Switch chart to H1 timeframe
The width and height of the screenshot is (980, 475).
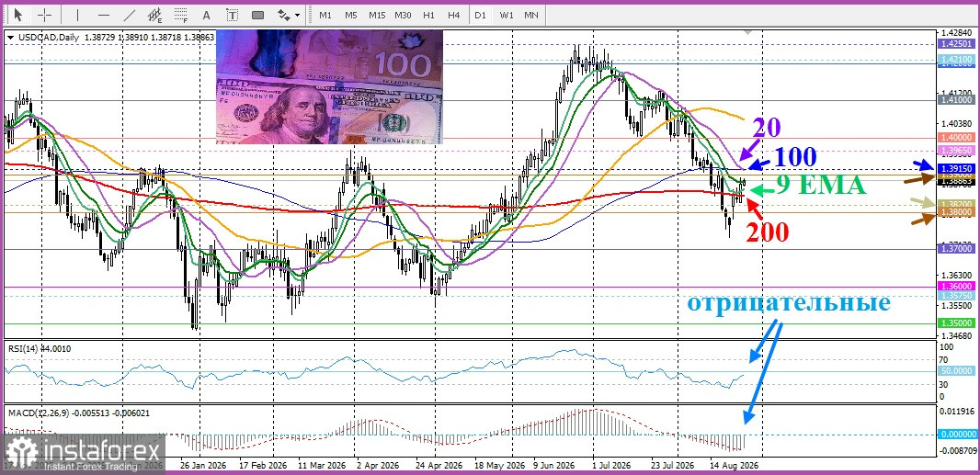coord(428,15)
